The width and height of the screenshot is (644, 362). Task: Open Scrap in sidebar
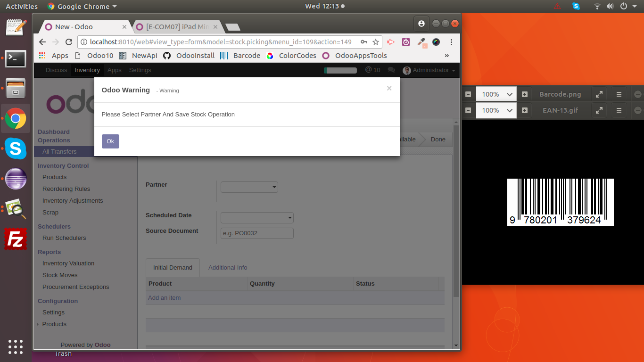(x=50, y=212)
